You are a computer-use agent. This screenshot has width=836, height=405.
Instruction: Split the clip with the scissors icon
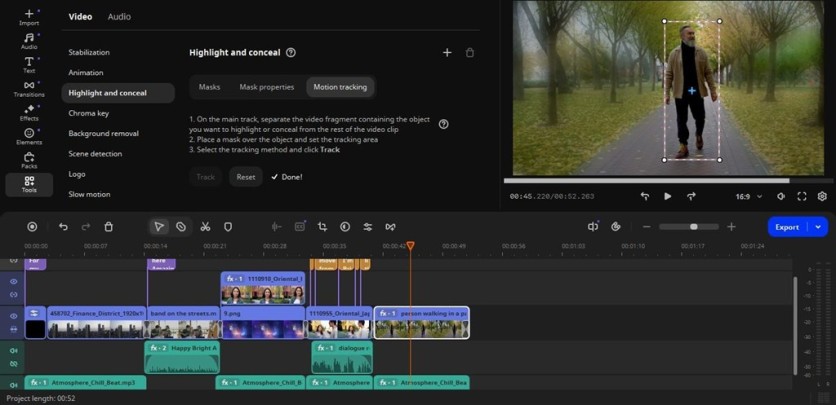point(205,227)
